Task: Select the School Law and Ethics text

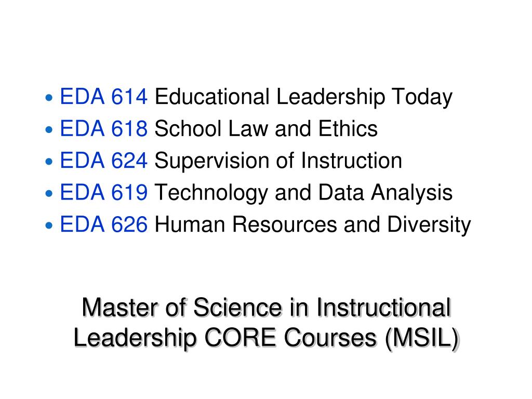Action: 266,129
